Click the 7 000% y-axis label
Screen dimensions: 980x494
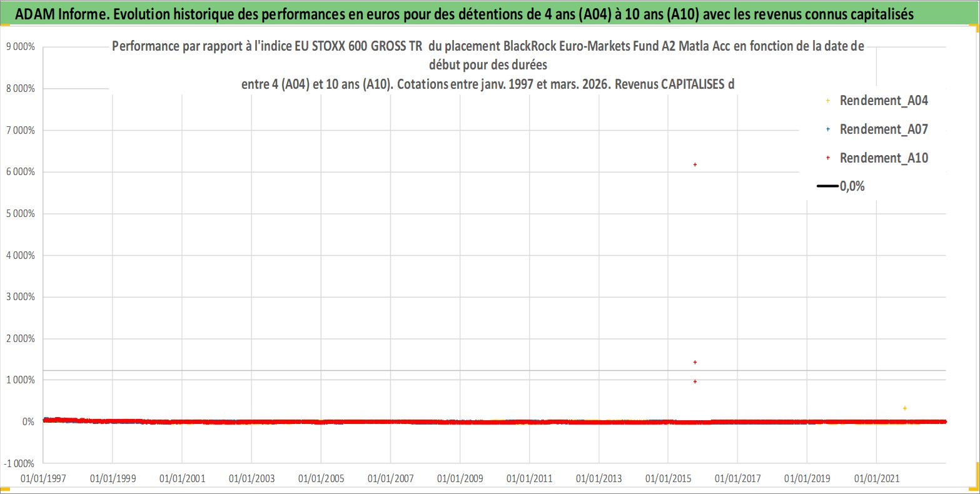click(x=19, y=130)
